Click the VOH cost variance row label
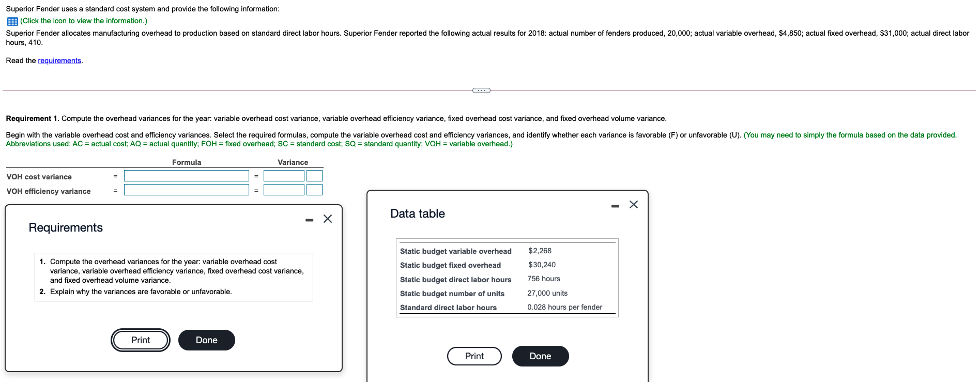 [39, 177]
